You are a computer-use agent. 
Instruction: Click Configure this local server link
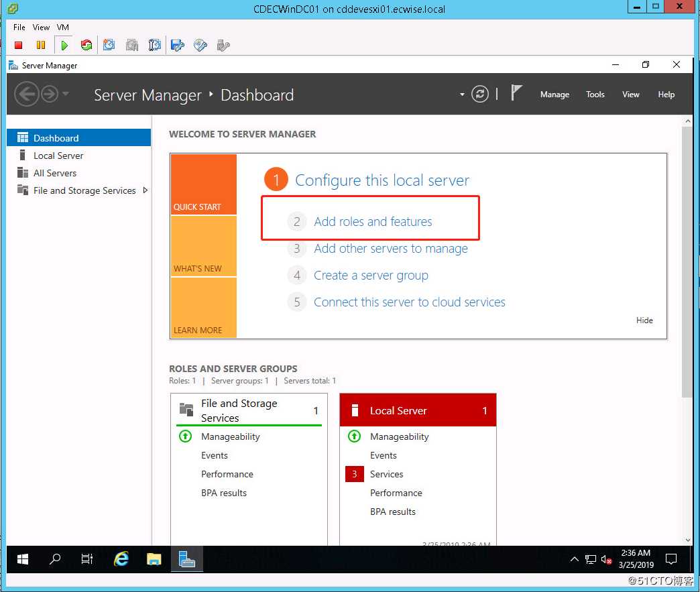click(x=382, y=180)
